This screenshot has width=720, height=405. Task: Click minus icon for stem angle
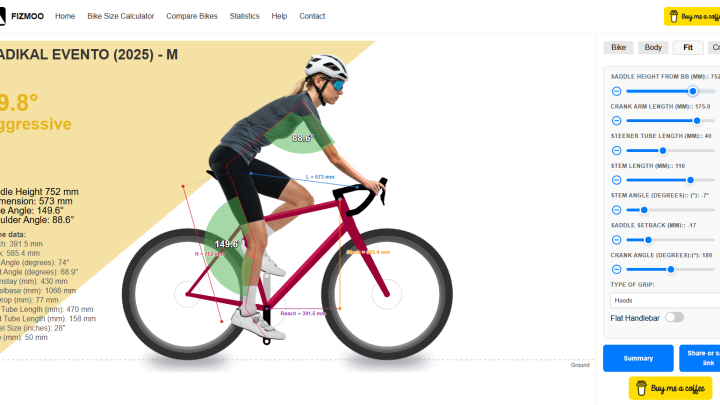point(616,210)
